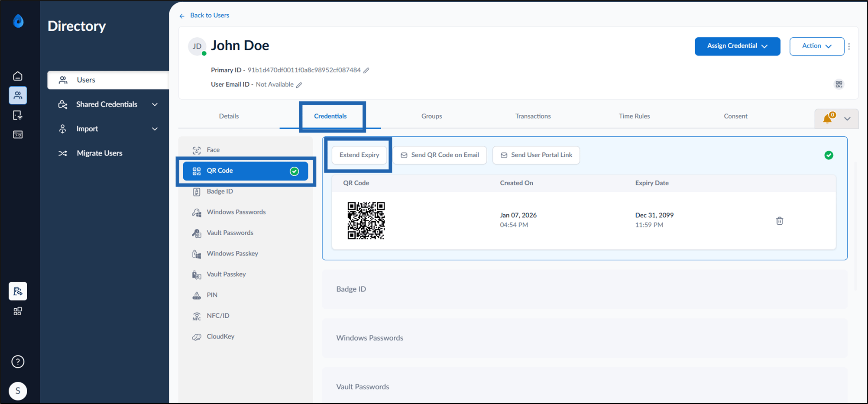Click the back arrow icon

coord(182,16)
